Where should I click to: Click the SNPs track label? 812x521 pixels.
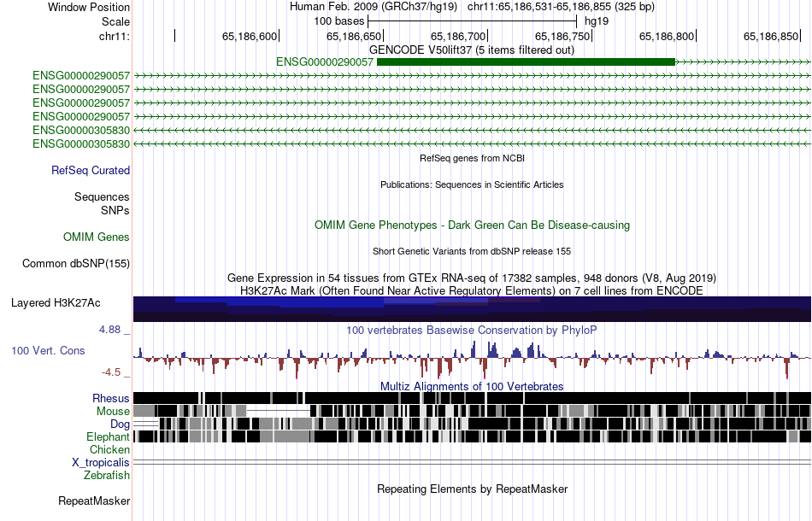(115, 211)
